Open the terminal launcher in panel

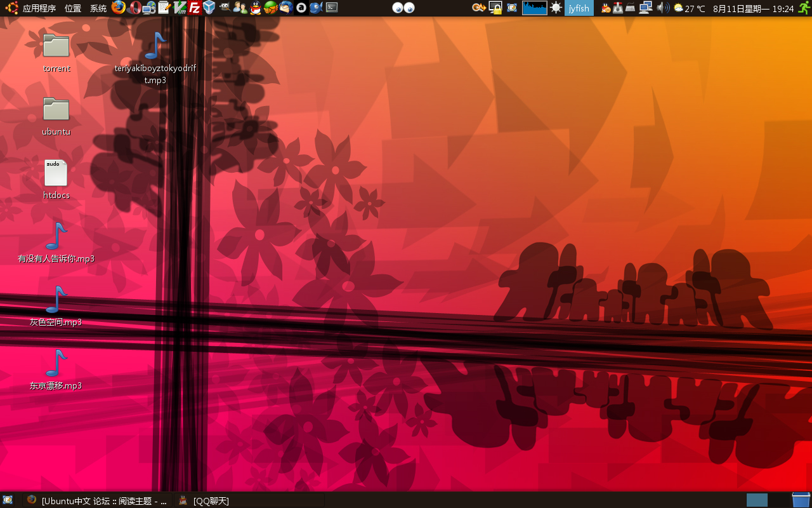[x=331, y=8]
